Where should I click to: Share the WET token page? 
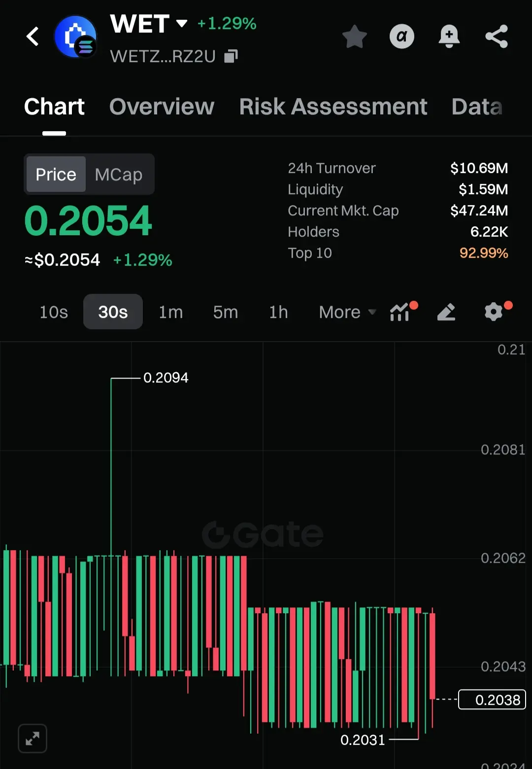point(497,36)
